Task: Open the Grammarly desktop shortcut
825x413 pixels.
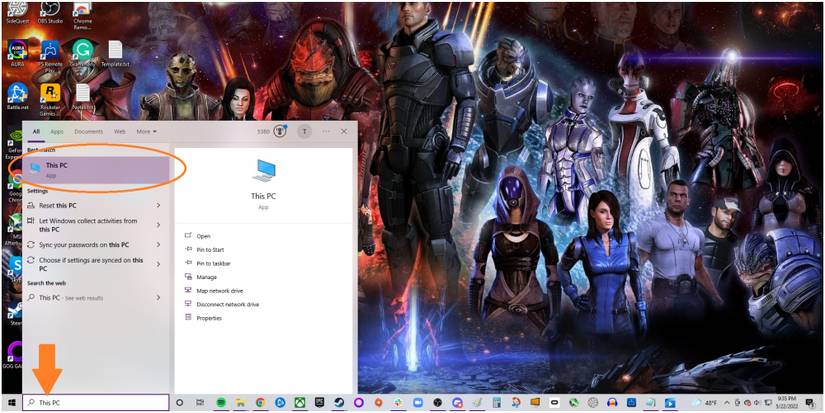Action: pos(82,54)
